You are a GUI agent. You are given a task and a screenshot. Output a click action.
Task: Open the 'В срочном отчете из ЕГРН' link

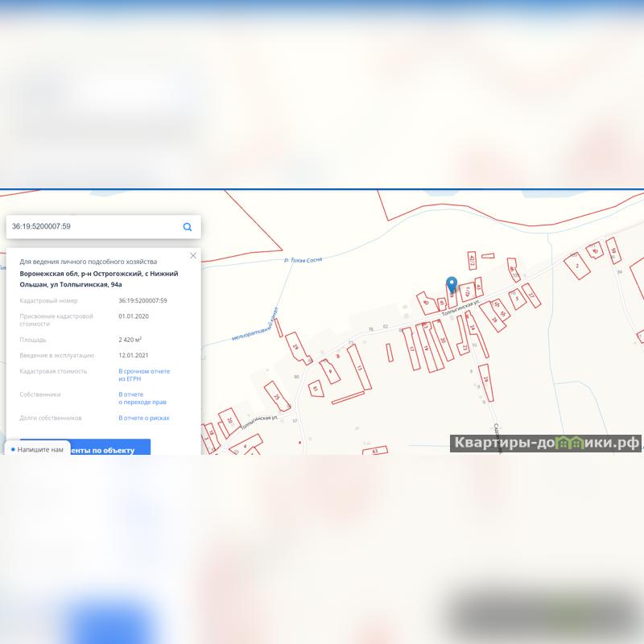(x=144, y=375)
